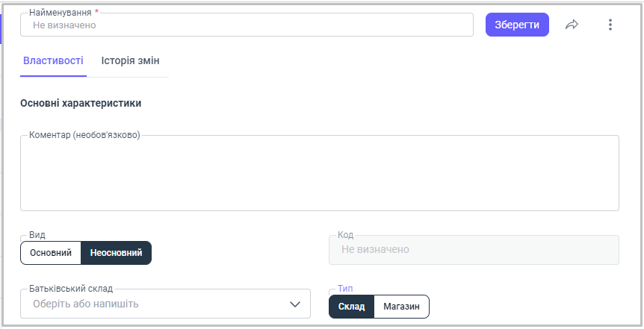Click the Тип field label
Viewport: 644px width, 329px height.
point(345,288)
